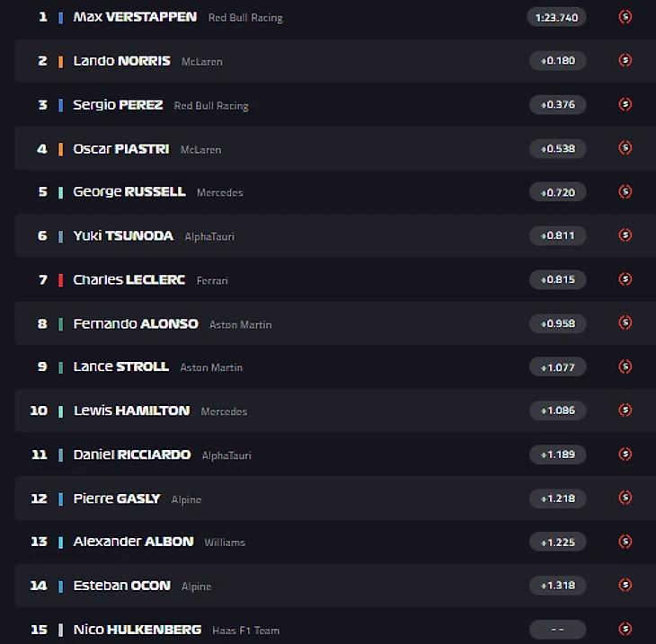Click the 1:23.740 lap time badge
This screenshot has height=644, width=656.
click(x=556, y=17)
